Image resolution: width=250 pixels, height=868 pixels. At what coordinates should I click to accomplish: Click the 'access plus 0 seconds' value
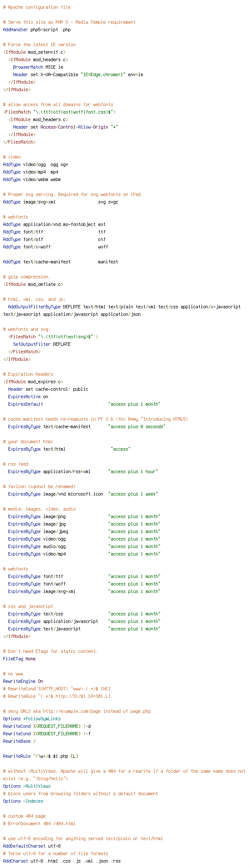coord(137,427)
